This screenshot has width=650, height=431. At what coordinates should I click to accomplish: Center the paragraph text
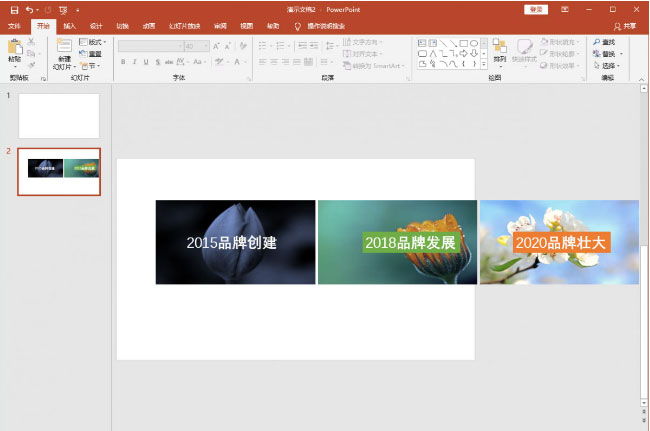pyautogui.click(x=274, y=62)
